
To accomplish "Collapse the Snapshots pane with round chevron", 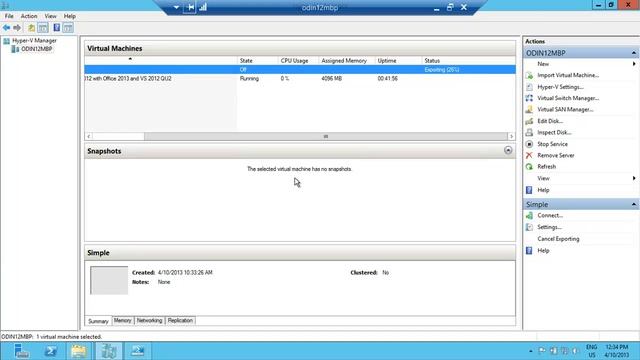I will (x=508, y=151).
